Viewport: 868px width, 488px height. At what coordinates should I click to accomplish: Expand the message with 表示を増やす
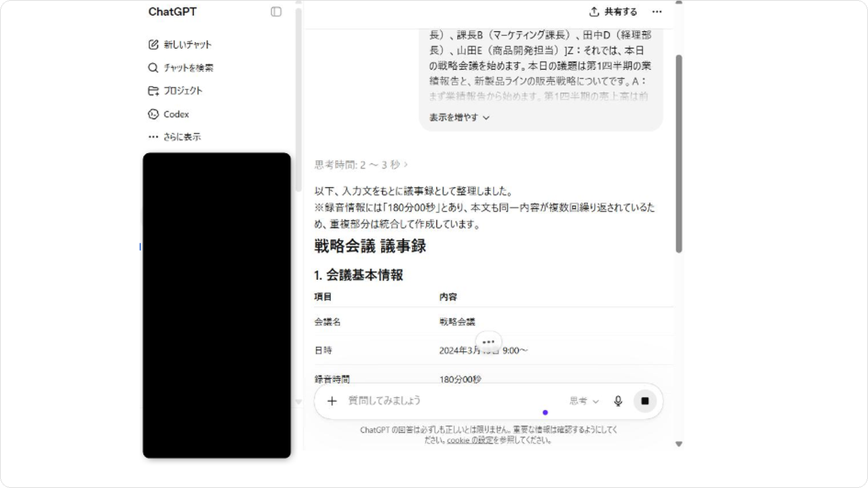[459, 117]
